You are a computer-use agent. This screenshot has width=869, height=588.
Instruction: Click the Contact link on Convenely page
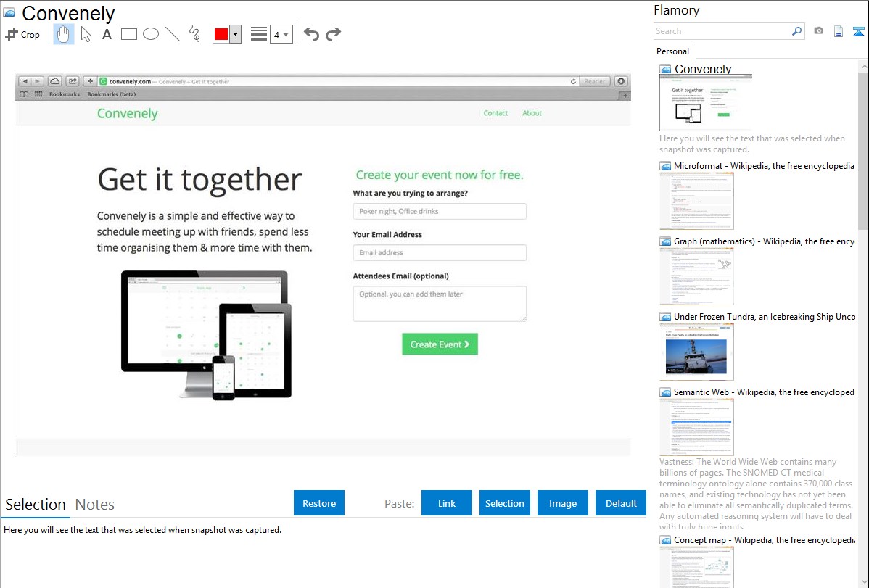(x=495, y=113)
